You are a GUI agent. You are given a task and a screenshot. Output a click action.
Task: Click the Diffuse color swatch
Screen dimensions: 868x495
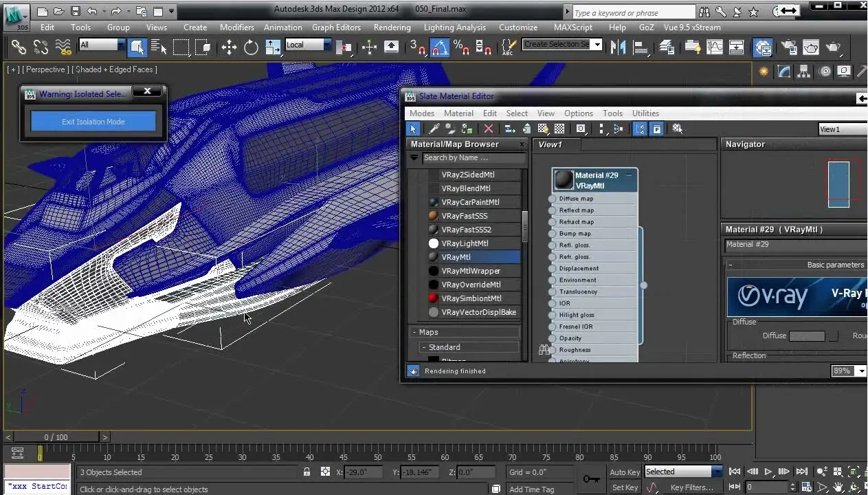(807, 336)
